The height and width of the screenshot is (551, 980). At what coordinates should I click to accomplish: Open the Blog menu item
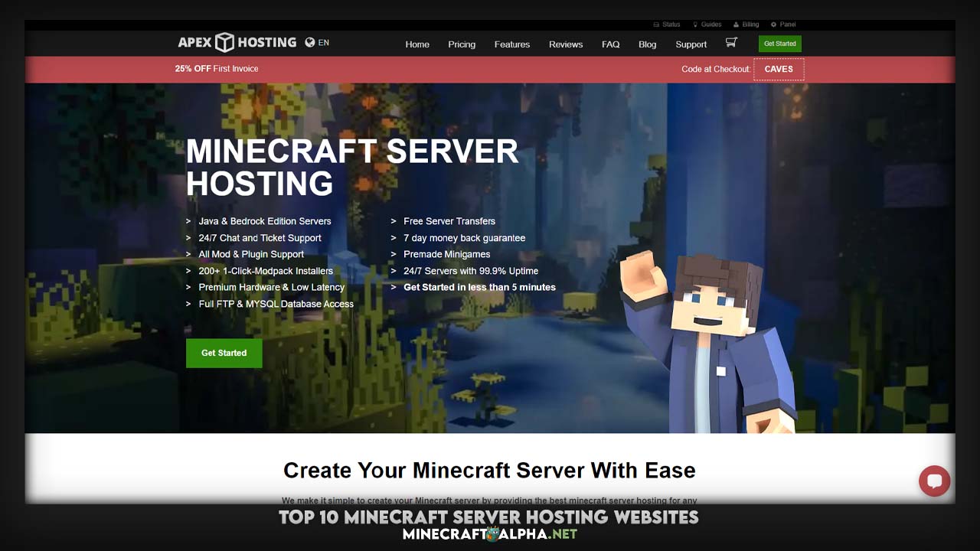tap(648, 44)
